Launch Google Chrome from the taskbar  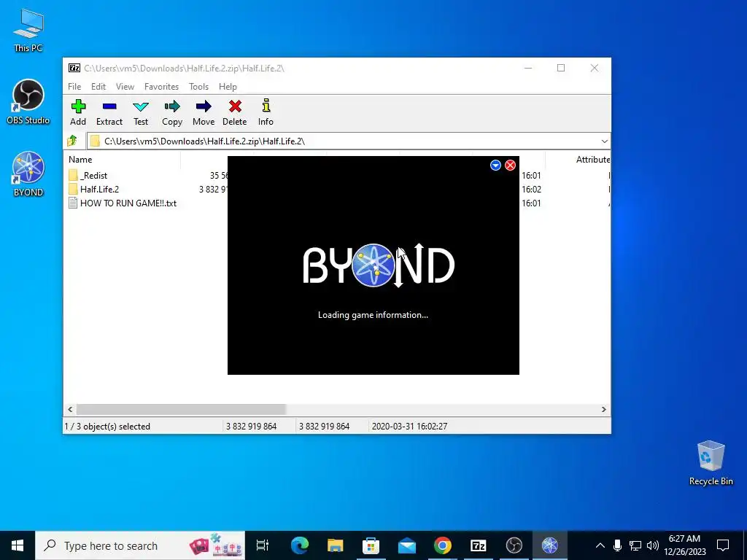point(443,545)
